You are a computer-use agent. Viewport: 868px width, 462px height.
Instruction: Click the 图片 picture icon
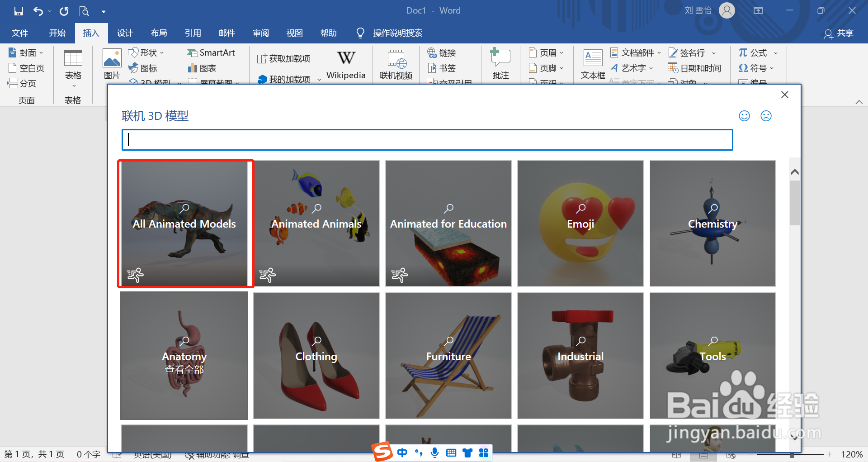112,65
